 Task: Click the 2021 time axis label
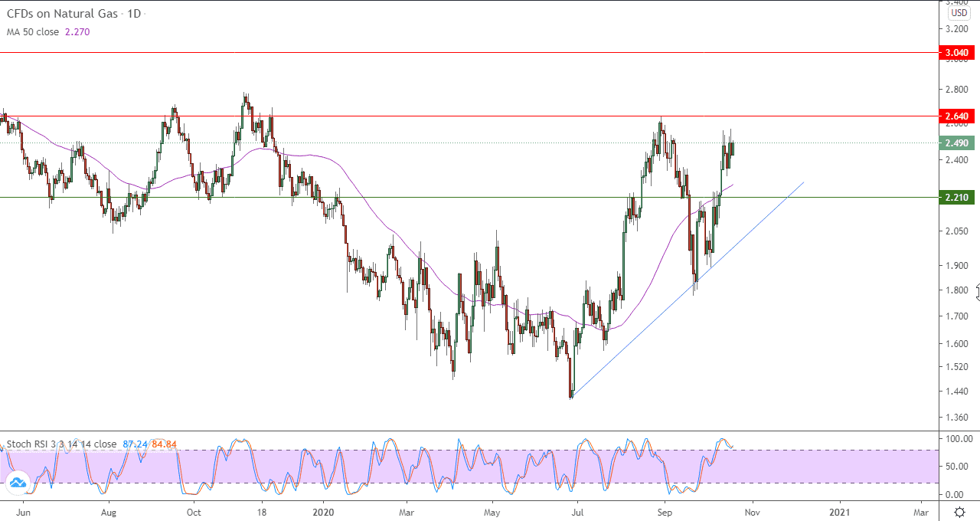(x=840, y=512)
